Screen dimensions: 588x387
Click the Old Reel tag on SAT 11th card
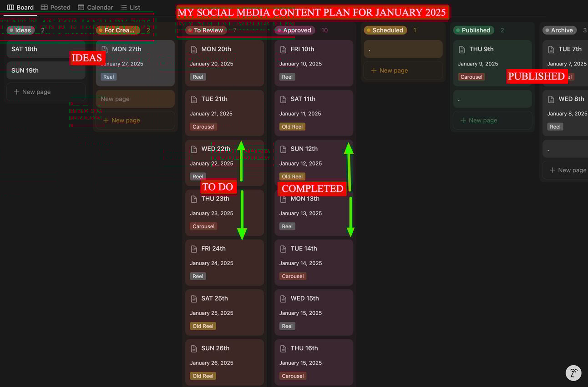click(292, 127)
